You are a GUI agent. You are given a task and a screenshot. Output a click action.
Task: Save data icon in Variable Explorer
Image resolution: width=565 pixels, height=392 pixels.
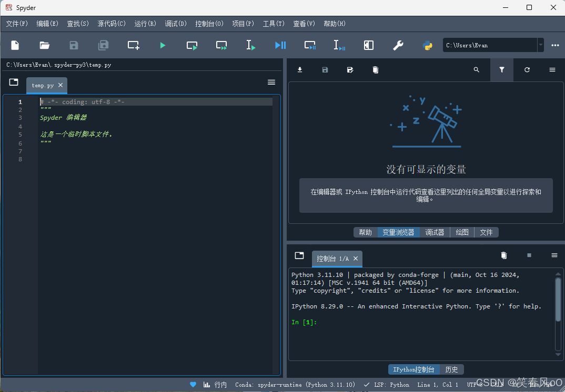(325, 70)
